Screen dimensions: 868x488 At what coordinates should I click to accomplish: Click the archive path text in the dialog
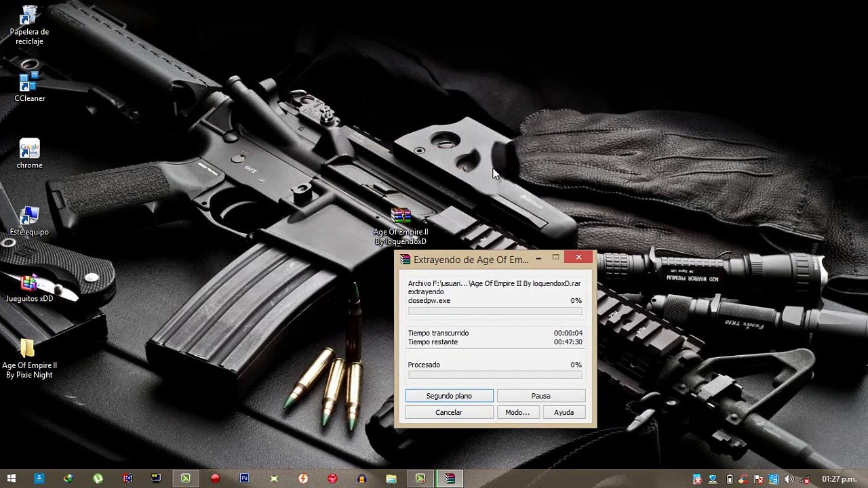(x=494, y=283)
